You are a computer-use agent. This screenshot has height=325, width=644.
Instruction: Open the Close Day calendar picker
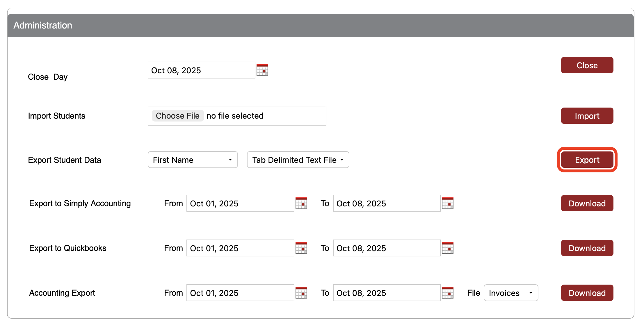pyautogui.click(x=262, y=70)
